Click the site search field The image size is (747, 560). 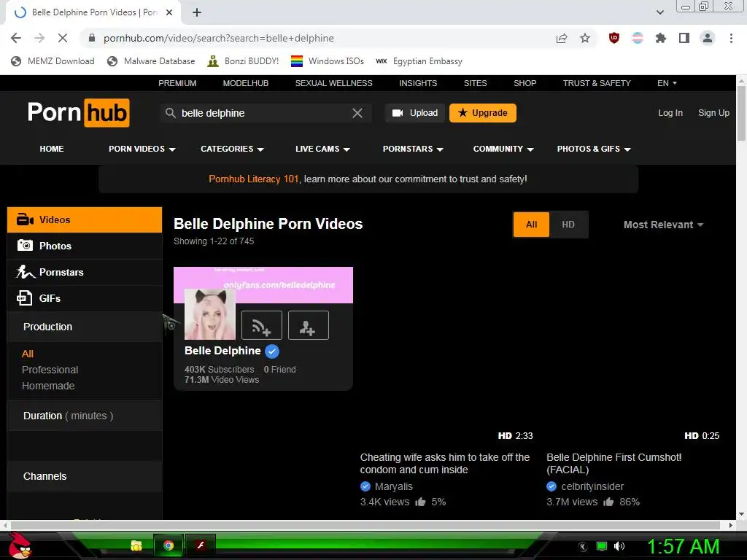point(264,113)
